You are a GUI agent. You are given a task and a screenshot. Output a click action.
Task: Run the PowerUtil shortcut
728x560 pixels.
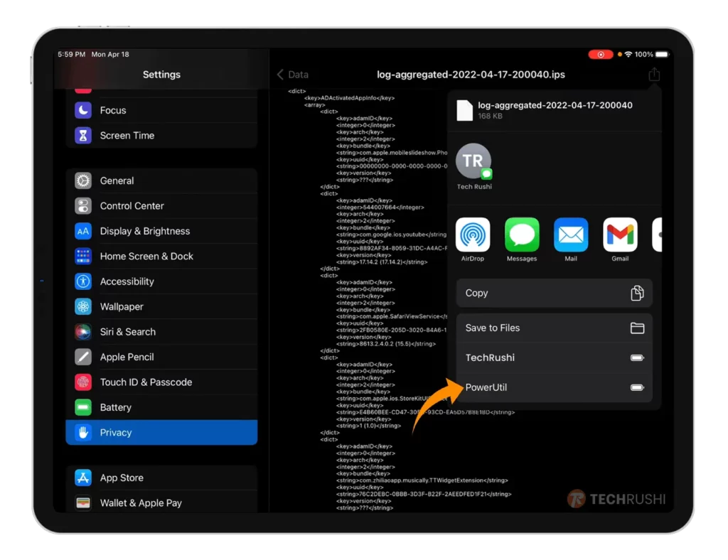click(555, 387)
